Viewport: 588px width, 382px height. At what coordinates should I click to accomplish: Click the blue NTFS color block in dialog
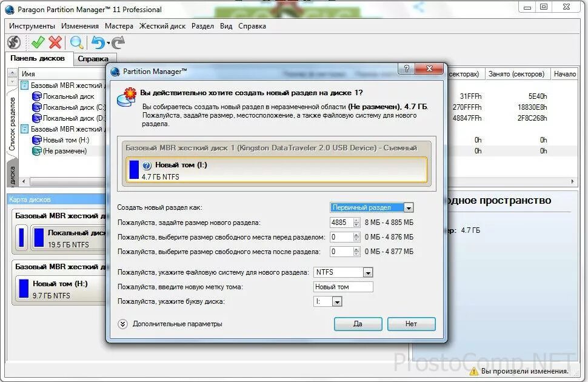click(x=134, y=170)
